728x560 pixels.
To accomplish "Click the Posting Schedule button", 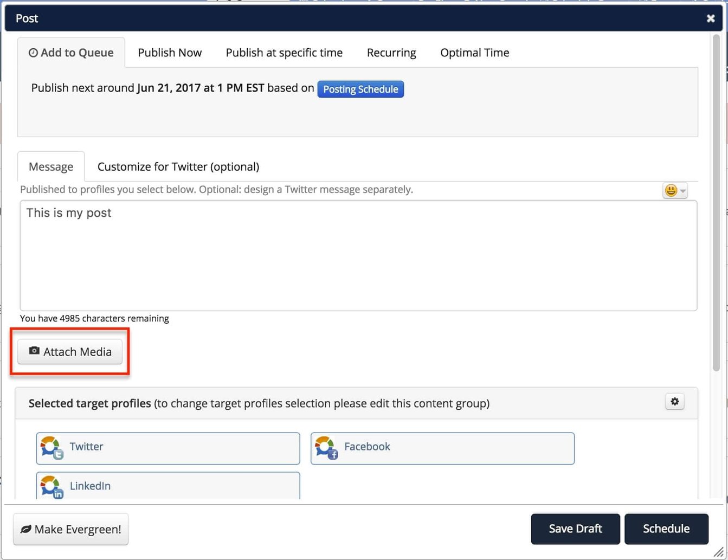I will [360, 89].
